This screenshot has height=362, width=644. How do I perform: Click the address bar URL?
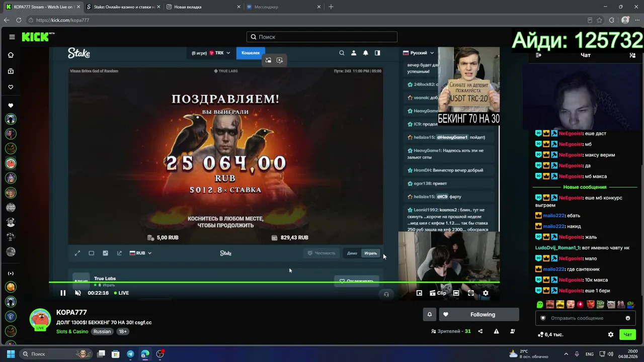pyautogui.click(x=62, y=20)
